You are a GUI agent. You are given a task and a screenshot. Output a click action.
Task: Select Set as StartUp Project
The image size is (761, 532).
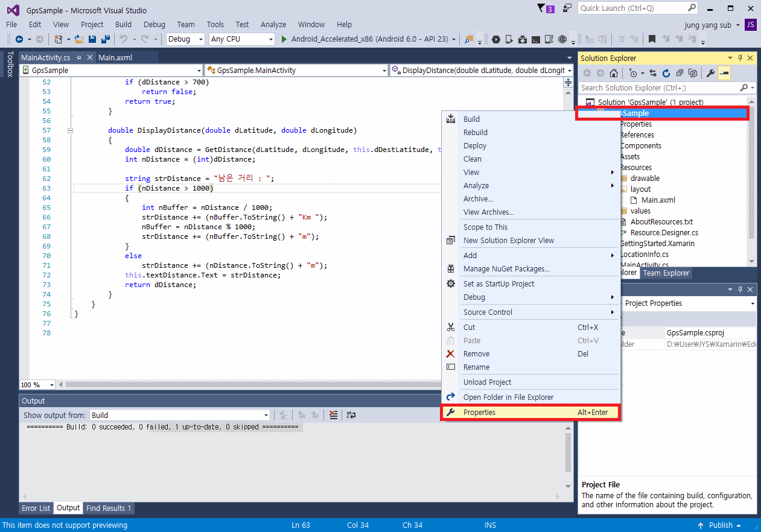(530, 284)
